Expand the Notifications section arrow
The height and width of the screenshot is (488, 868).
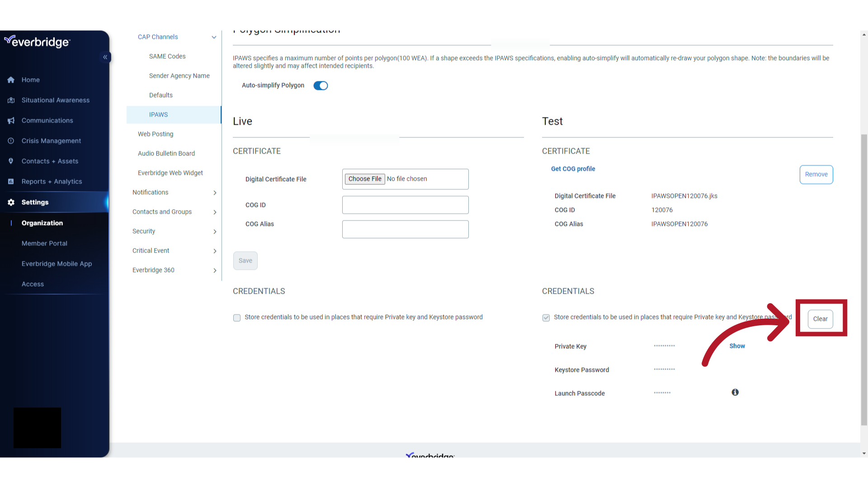215,193
